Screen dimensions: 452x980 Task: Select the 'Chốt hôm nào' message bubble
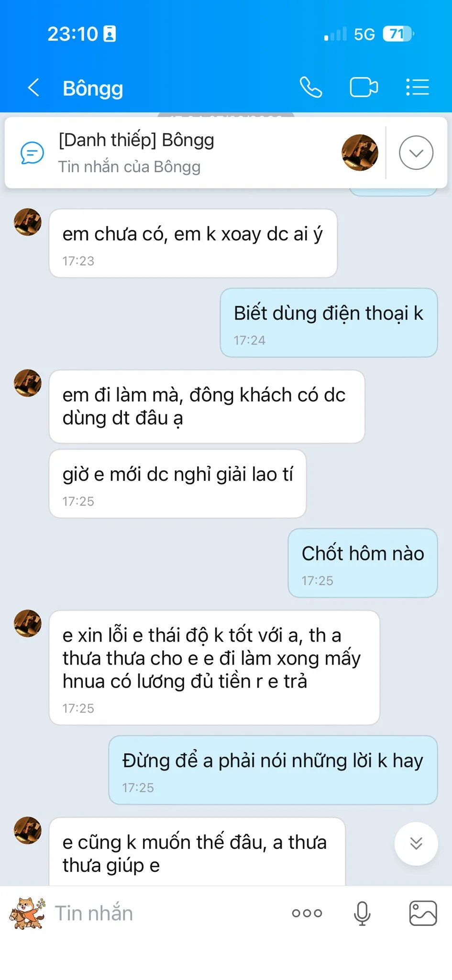tap(363, 563)
